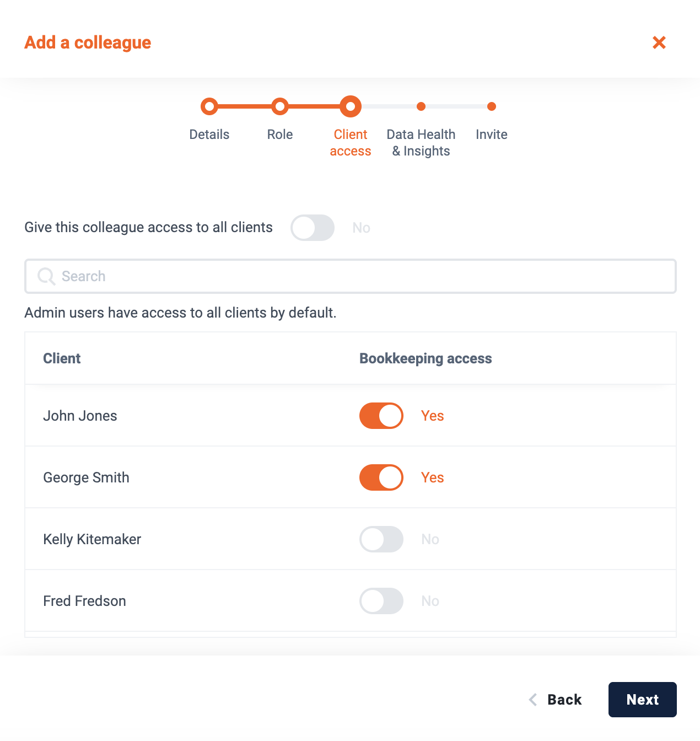
Task: Enable access to all clients toggle
Action: click(313, 228)
